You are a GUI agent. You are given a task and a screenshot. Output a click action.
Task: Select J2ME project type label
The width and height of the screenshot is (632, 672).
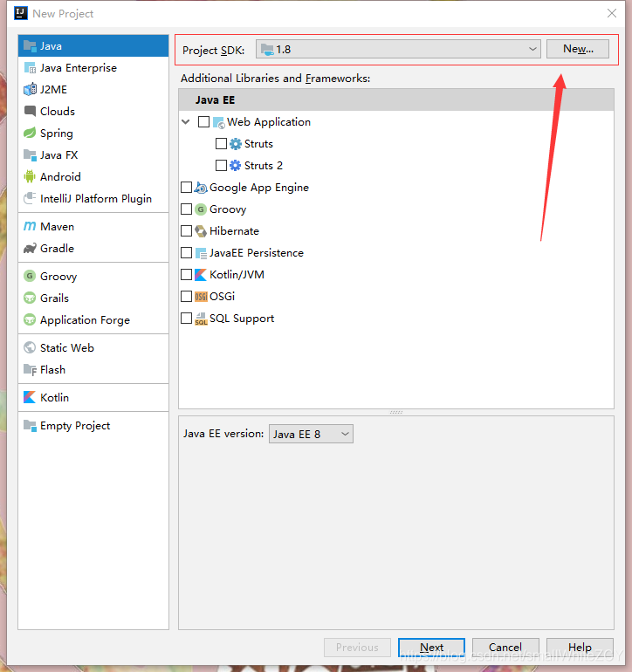click(53, 90)
